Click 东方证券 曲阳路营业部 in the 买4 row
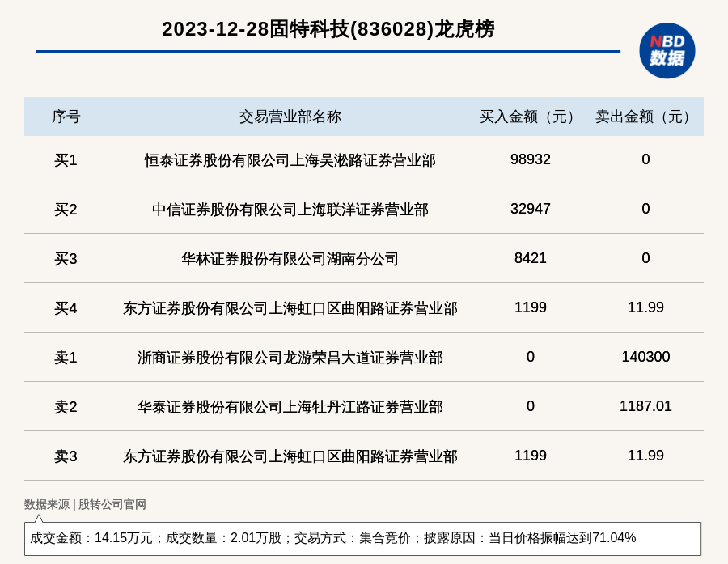The image size is (728, 564). [x=290, y=308]
